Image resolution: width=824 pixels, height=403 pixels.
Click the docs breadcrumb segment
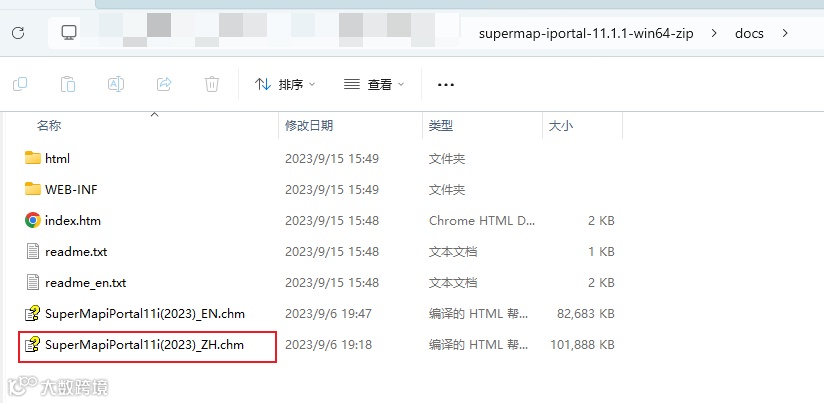pos(749,34)
